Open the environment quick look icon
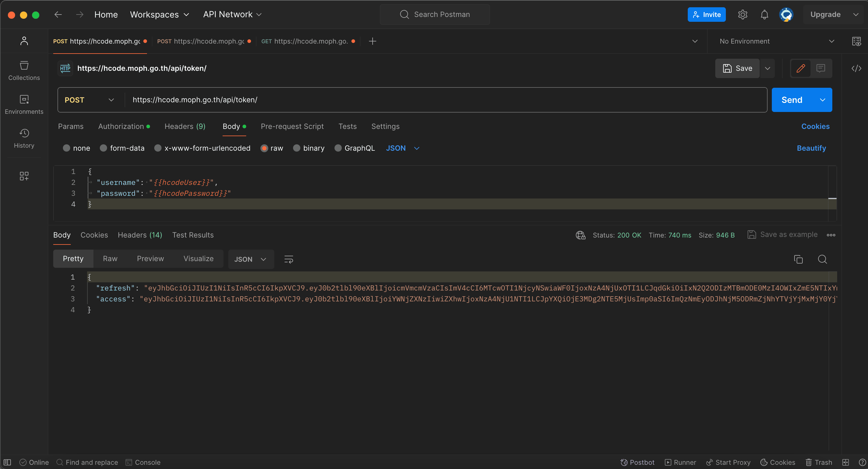 (x=856, y=41)
